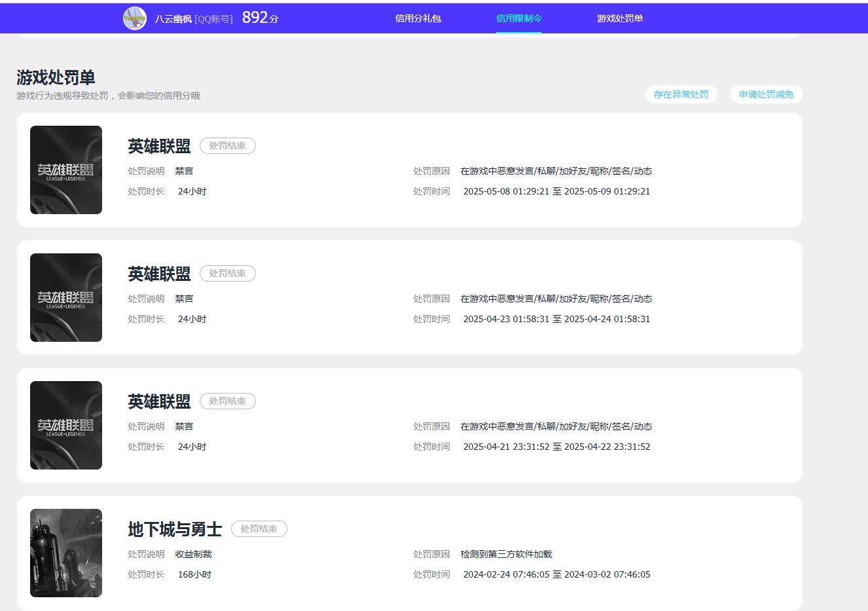
Task: Open the 游戏处罚单 tab
Action: coord(619,18)
